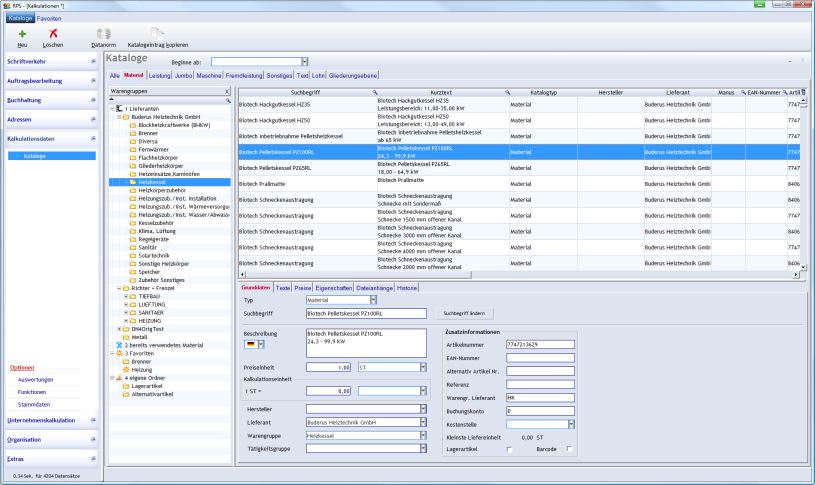The height and width of the screenshot is (485, 815).
Task: Click the Suchbegriff input field
Action: click(366, 313)
